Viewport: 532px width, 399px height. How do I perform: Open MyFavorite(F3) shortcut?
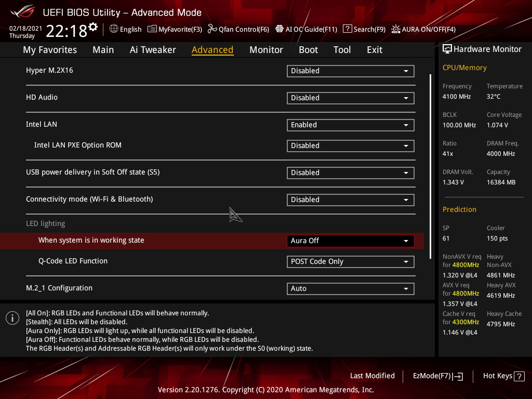pyautogui.click(x=175, y=29)
